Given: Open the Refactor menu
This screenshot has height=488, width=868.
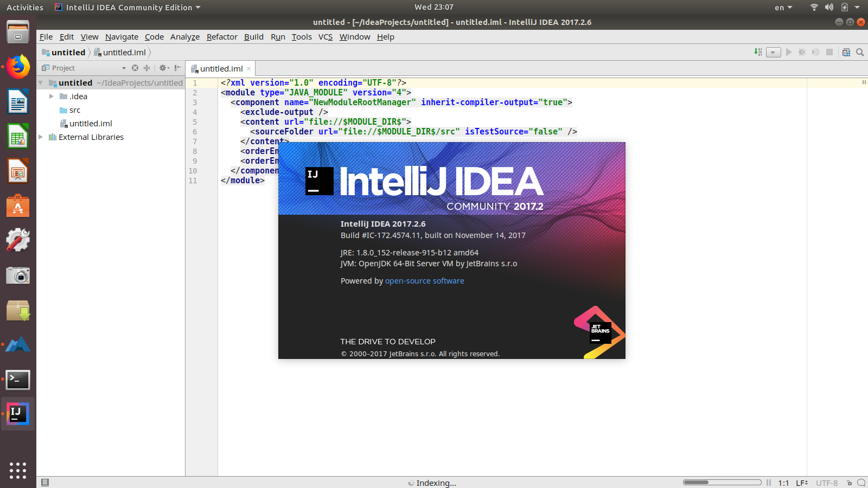Looking at the screenshot, I should (221, 37).
